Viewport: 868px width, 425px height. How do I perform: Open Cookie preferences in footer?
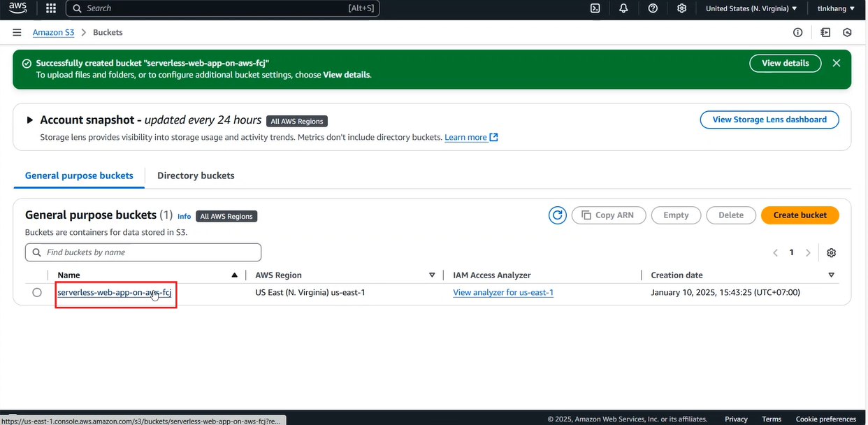[826, 419]
